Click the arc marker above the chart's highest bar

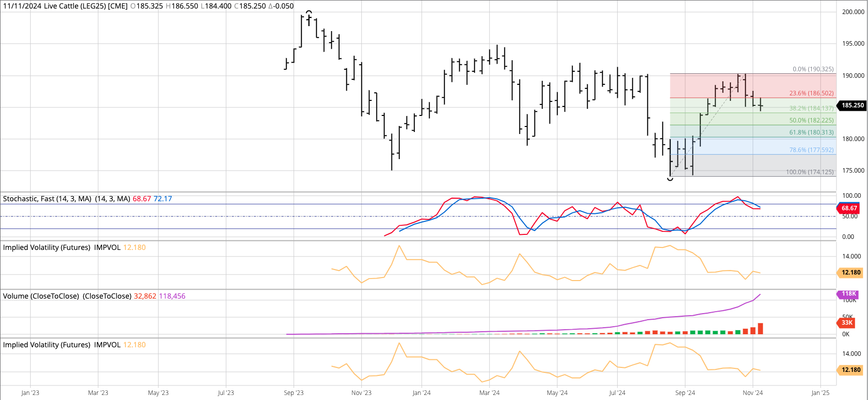(309, 12)
